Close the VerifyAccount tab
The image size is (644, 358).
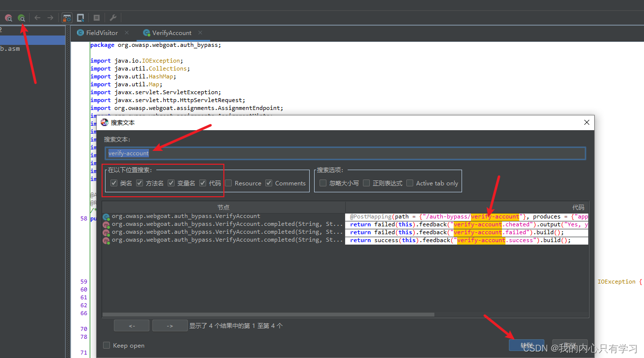coord(200,33)
